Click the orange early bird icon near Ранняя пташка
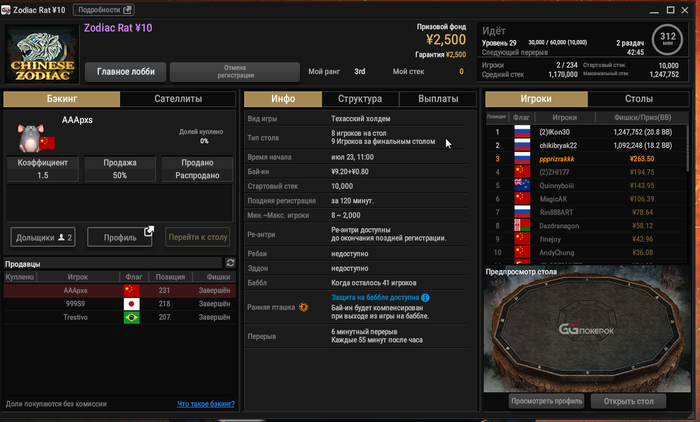This screenshot has height=422, width=700. 304,307
